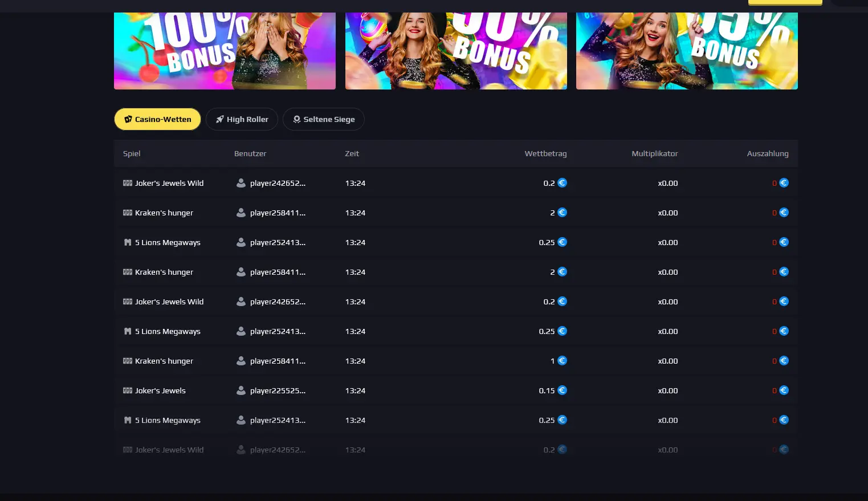Viewport: 868px width, 501px height.
Task: Click the Multiplikator column header
Action: pyautogui.click(x=655, y=153)
